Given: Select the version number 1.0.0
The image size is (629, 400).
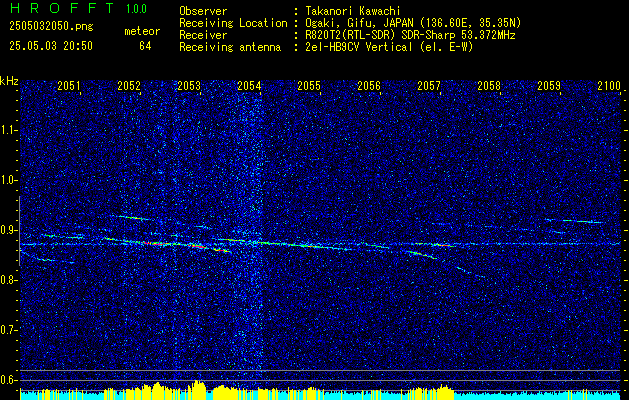Looking at the screenshot, I should coord(136,9).
